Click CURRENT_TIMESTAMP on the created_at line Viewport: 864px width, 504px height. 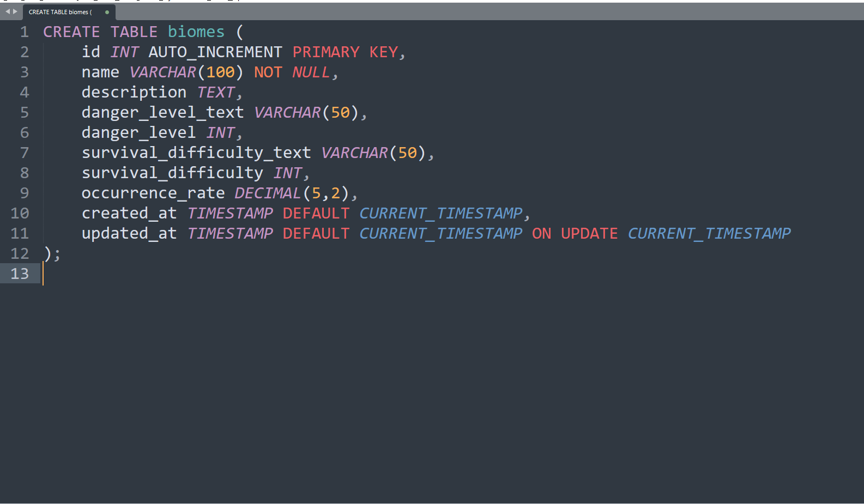[x=441, y=214]
